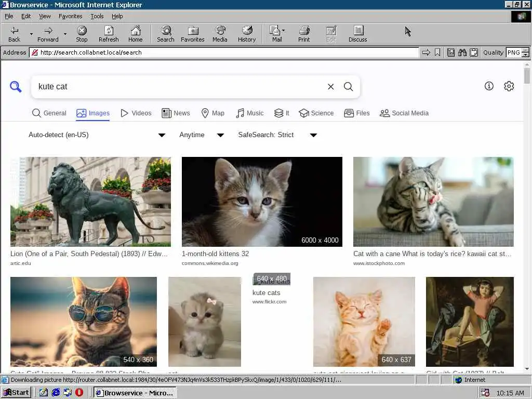Screen dimensions: 532x399
Task: Open the info icon at top right
Action: pyautogui.click(x=489, y=86)
